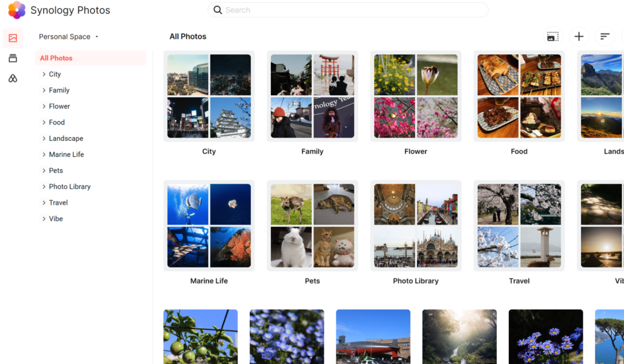Image resolution: width=624 pixels, height=364 pixels.
Task: Open the Photo Library folder label
Action: point(415,281)
